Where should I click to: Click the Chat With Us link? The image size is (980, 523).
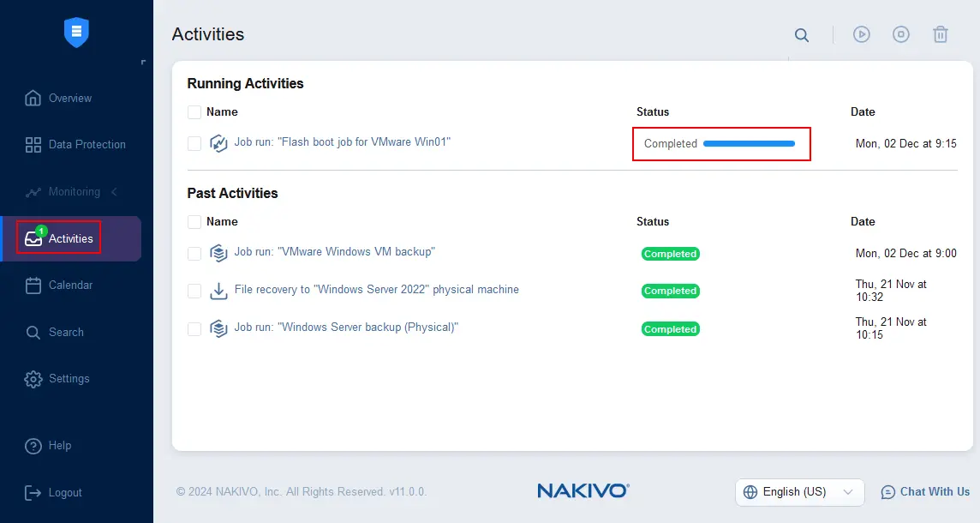pyautogui.click(x=935, y=492)
